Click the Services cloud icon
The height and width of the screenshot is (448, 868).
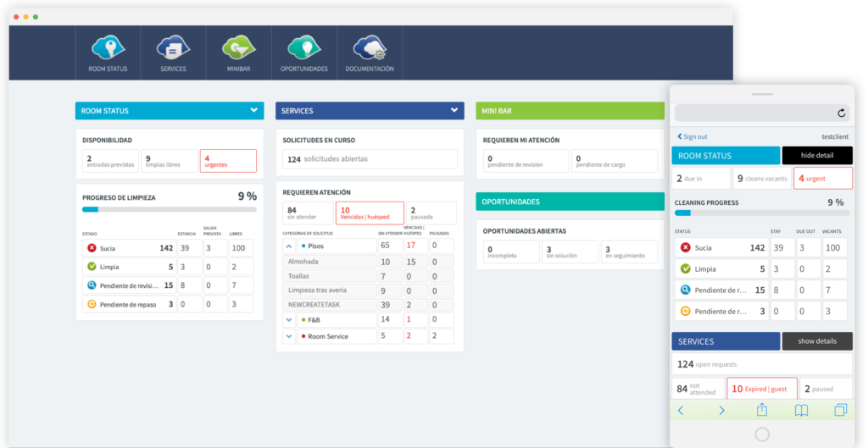coord(173,47)
